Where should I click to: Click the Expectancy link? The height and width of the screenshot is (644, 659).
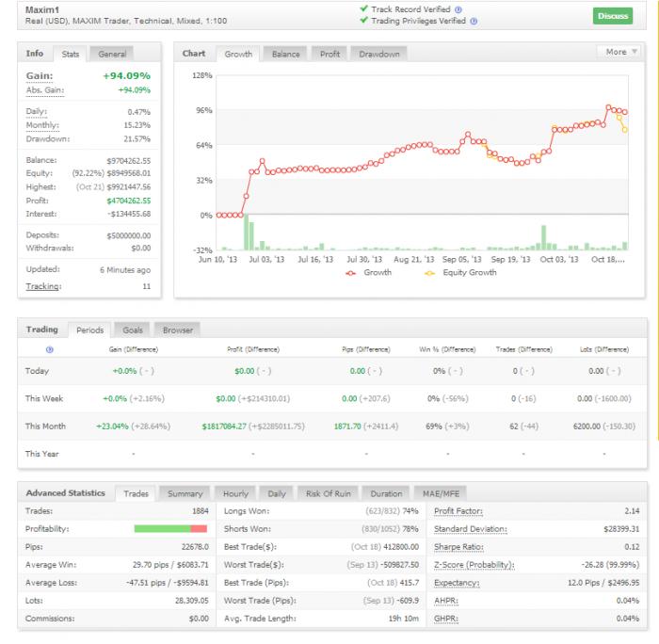(457, 584)
